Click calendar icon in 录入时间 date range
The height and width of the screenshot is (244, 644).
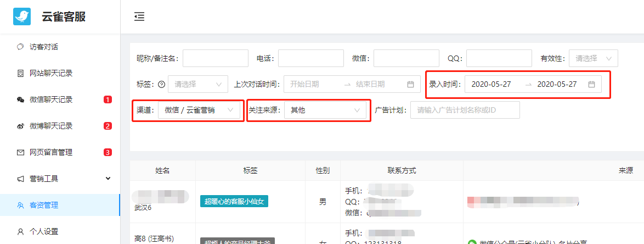(x=591, y=85)
